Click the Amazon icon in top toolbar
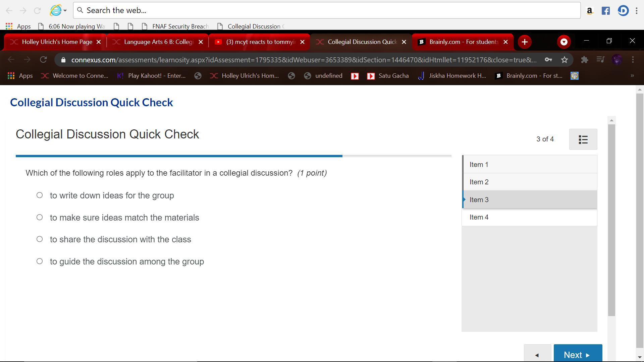 click(589, 11)
